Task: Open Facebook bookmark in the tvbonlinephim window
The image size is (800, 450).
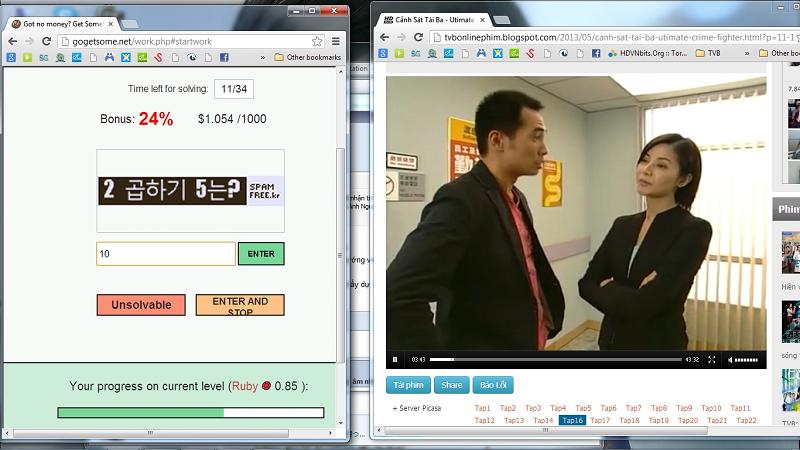Action: (x=596, y=53)
